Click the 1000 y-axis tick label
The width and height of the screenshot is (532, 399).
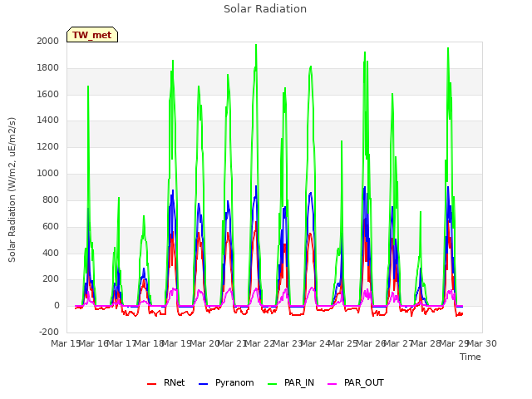click(48, 173)
